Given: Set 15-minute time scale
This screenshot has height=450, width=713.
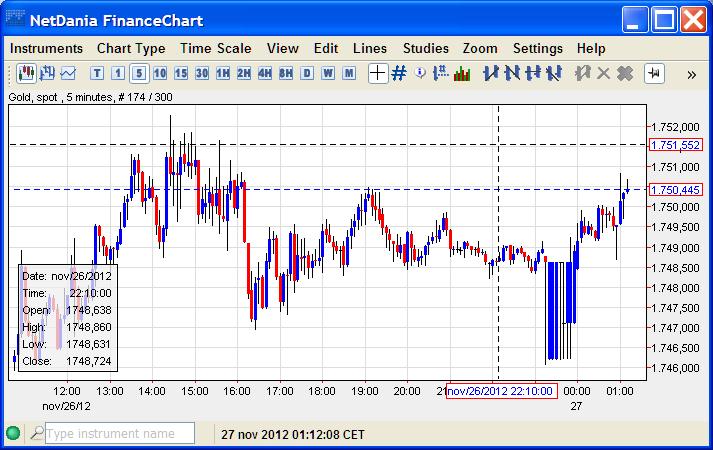Looking at the screenshot, I should tap(181, 73).
